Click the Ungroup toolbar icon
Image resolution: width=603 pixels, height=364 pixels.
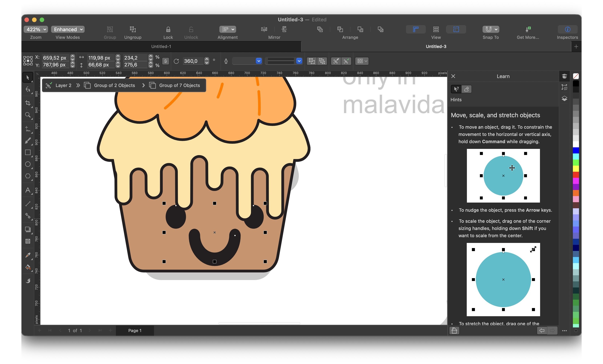(x=133, y=30)
